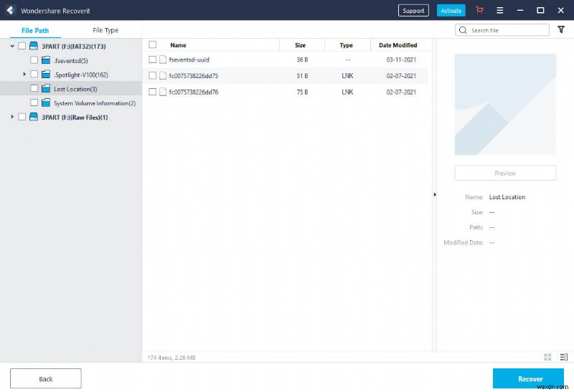Click the filter funnel icon
This screenshot has width=574, height=392.
tap(562, 29)
